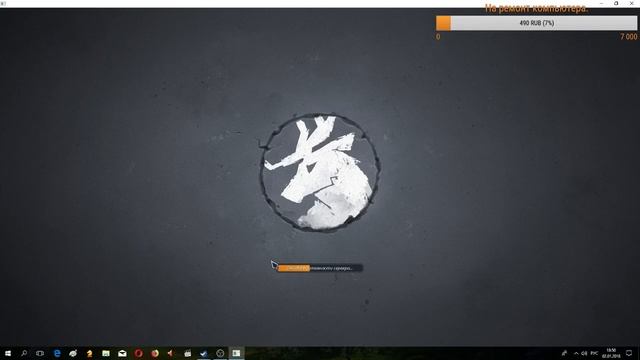The height and width of the screenshot is (360, 640).
Task: Click the white horse loading logo
Action: [x=320, y=173]
